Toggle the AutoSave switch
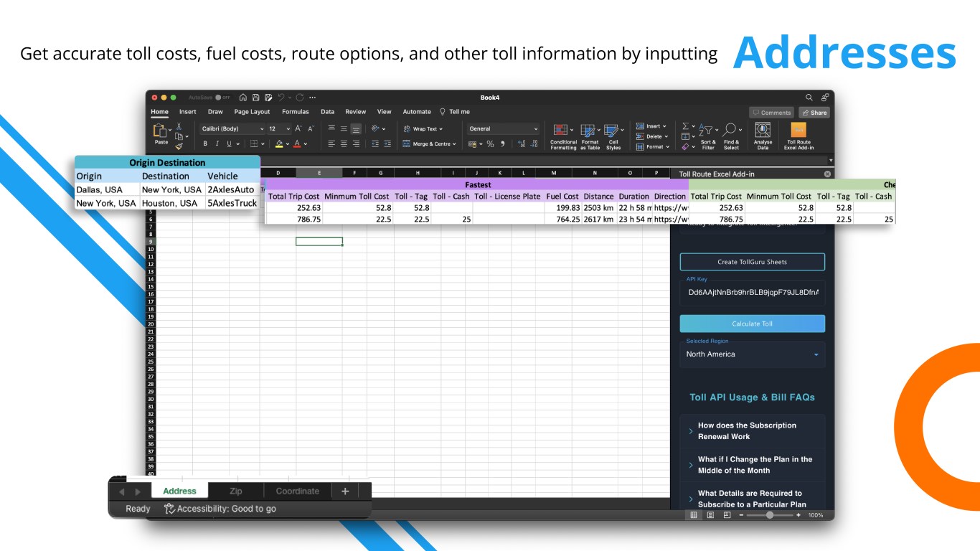The image size is (980, 551). (222, 98)
